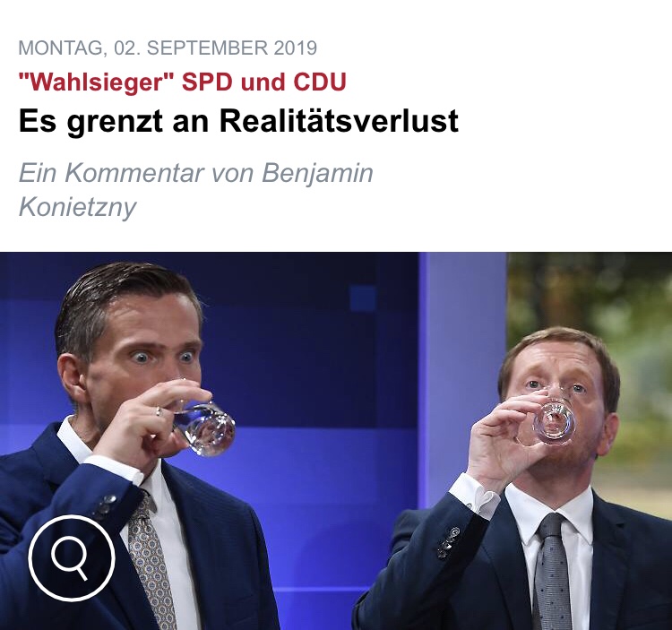
Task: Open the article photo of two men drinking
Action: pyautogui.click(x=336, y=441)
